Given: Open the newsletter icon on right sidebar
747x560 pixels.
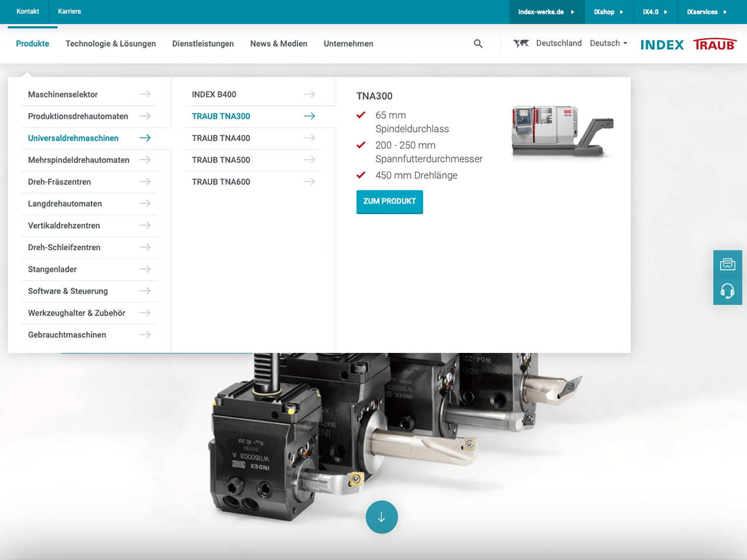Looking at the screenshot, I should click(x=727, y=264).
